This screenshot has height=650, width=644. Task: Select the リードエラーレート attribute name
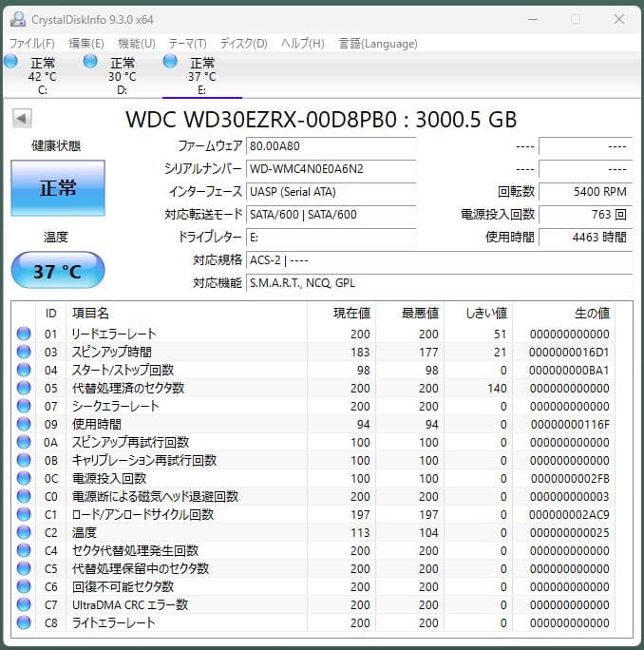pos(114,334)
